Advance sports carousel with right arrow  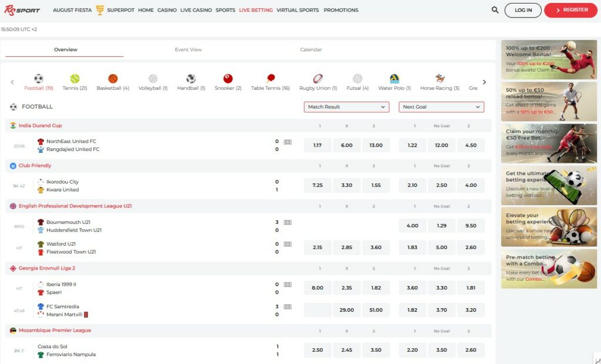pyautogui.click(x=484, y=82)
